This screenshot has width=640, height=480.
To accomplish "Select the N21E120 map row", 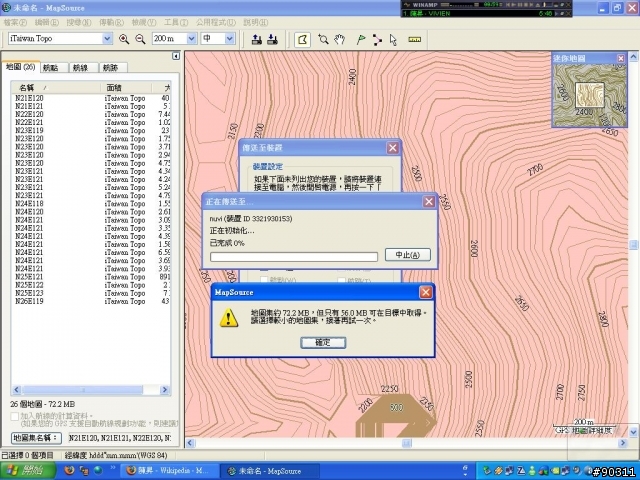I will (x=91, y=98).
